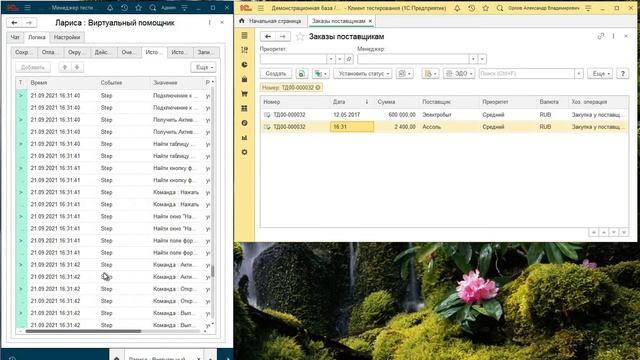Select the order row with supplier Электробыт
This screenshot has height=360, width=640.
[x=444, y=115]
